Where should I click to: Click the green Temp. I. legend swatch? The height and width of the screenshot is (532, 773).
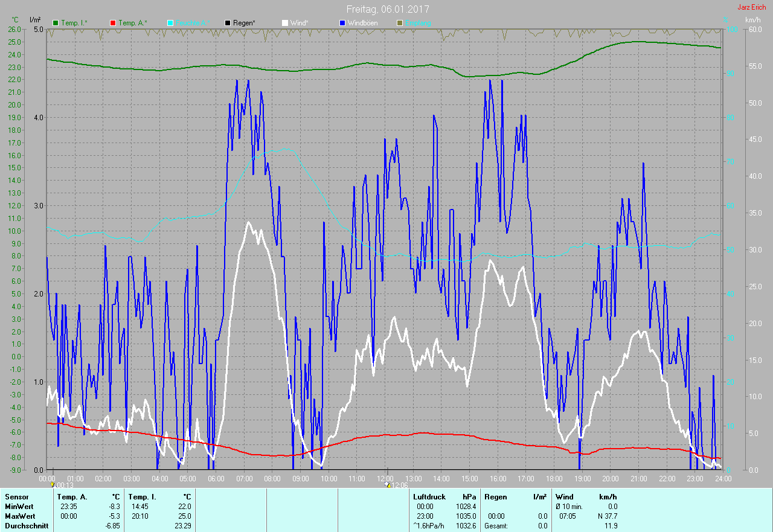click(x=56, y=23)
